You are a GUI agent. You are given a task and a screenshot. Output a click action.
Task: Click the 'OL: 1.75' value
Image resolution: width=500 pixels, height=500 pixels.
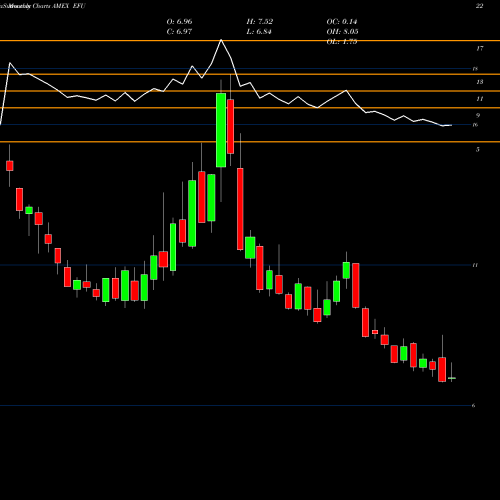click(x=342, y=42)
